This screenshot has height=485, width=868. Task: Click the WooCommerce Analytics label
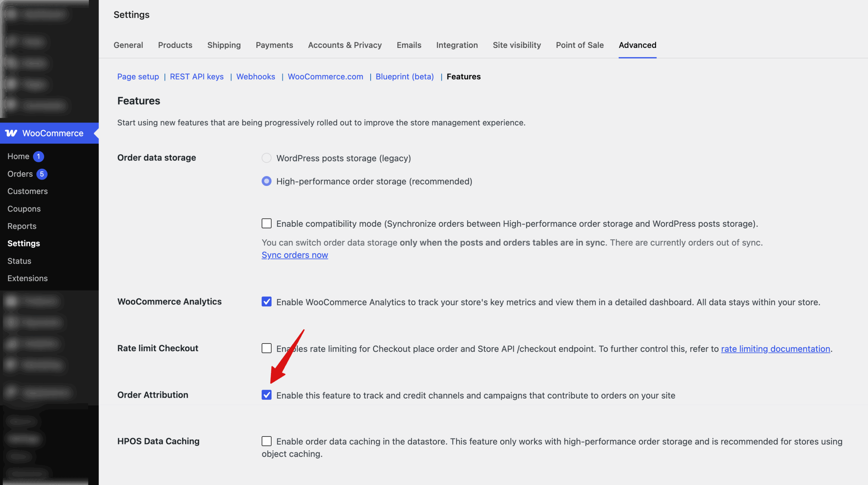coord(169,301)
